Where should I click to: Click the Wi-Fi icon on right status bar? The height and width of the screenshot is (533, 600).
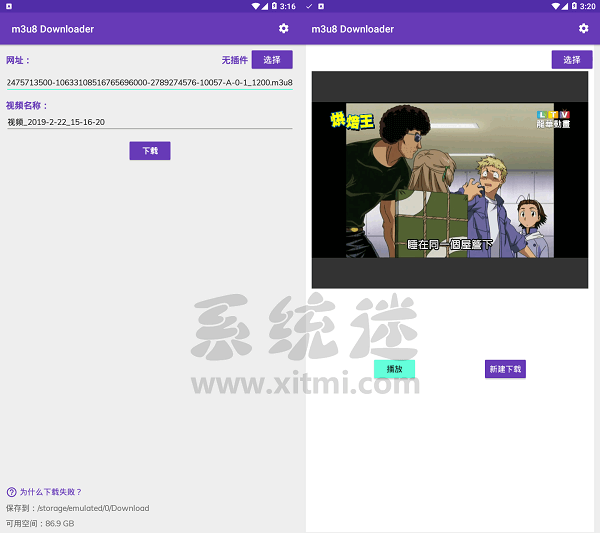coord(556,6)
